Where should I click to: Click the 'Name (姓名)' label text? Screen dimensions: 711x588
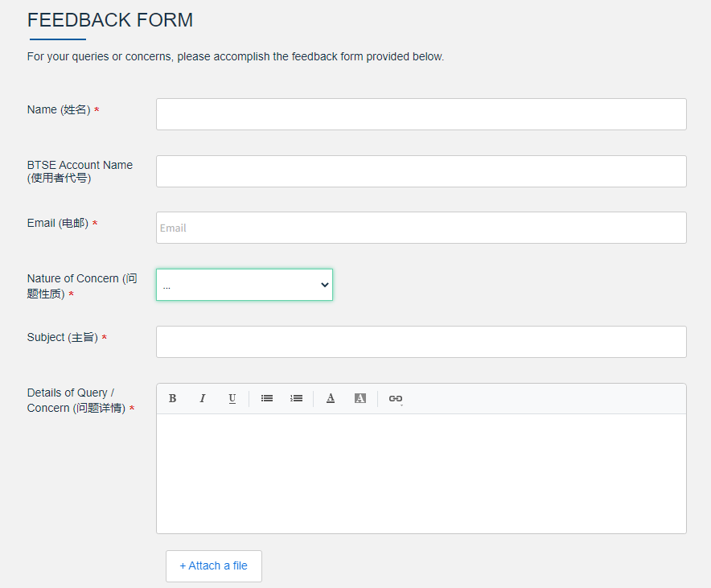pyautogui.click(x=59, y=109)
